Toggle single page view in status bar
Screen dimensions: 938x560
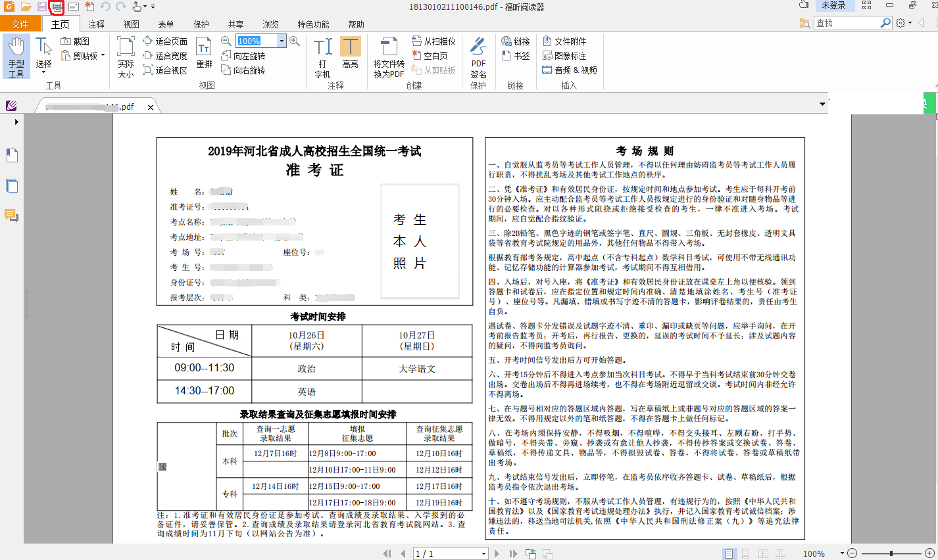(x=729, y=553)
